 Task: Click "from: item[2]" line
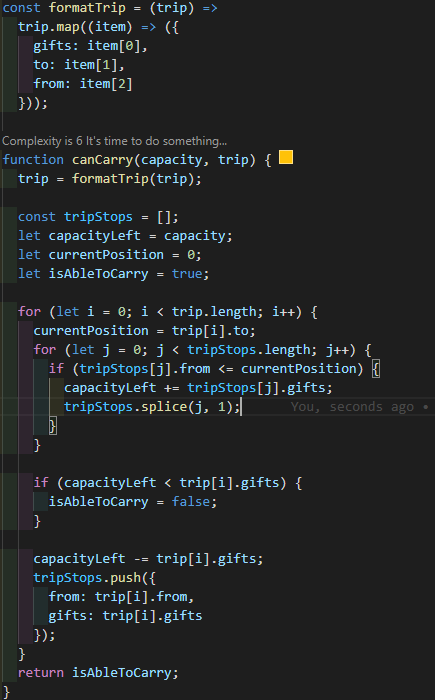83,83
